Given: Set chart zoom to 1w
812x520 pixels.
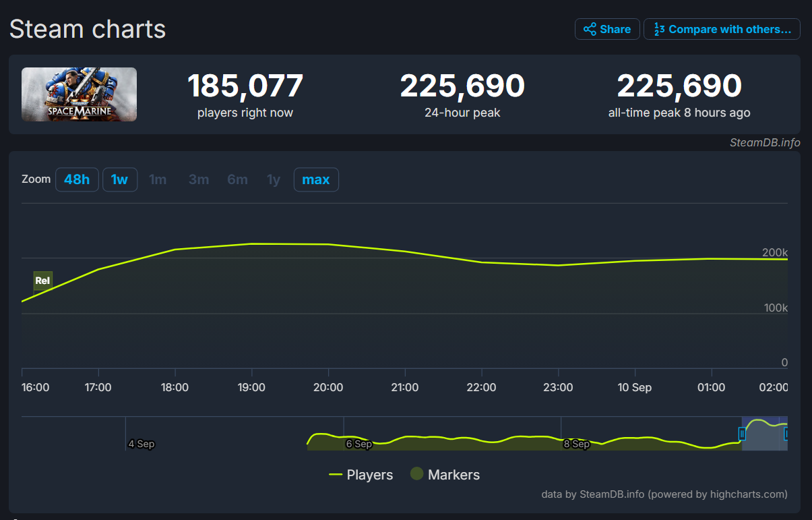Looking at the screenshot, I should (x=120, y=179).
